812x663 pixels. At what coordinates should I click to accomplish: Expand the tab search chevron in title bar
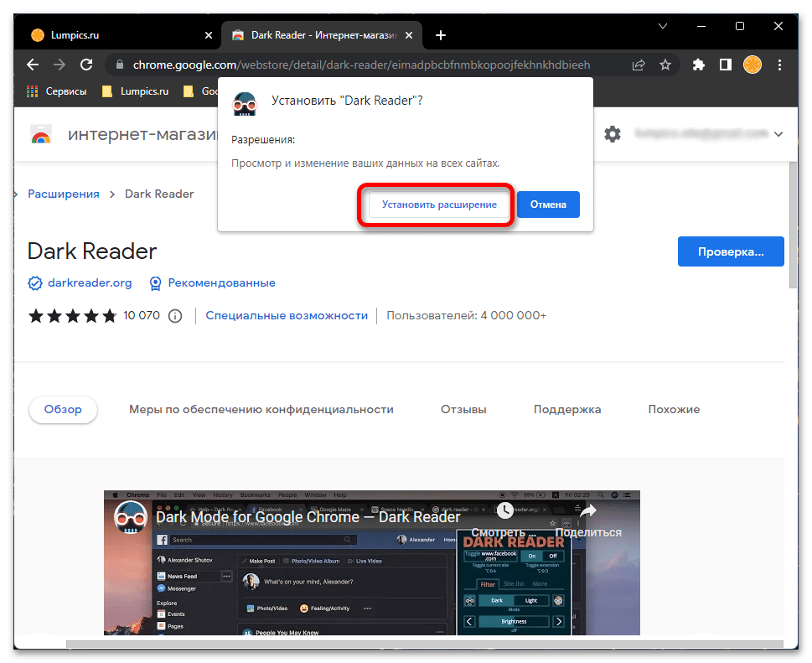click(x=662, y=26)
